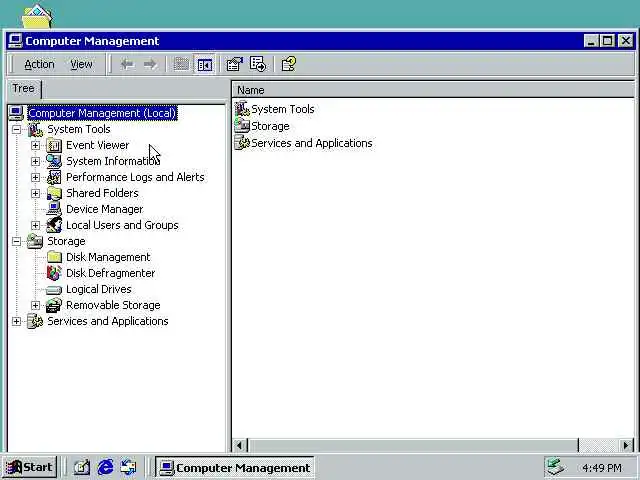Select Services and Applications in right pane

coord(311,143)
